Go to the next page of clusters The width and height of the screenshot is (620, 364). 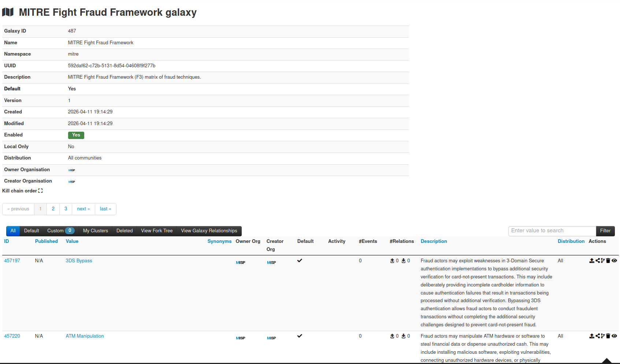tap(83, 209)
